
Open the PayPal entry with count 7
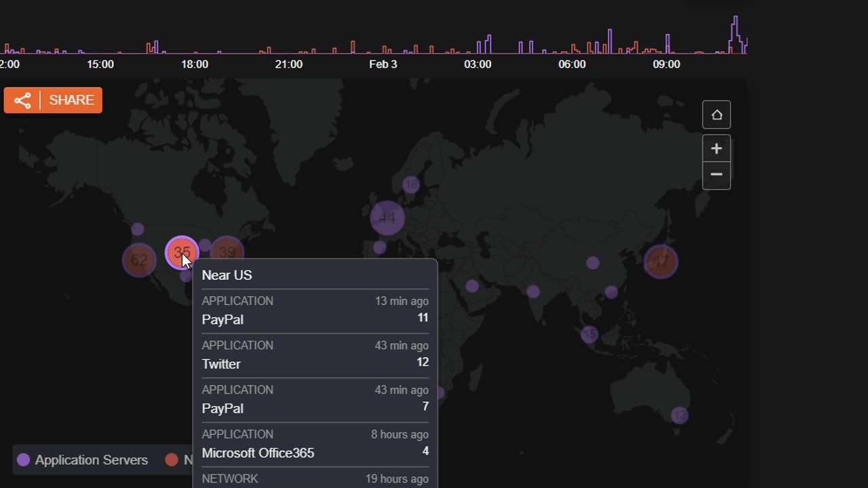coord(315,400)
